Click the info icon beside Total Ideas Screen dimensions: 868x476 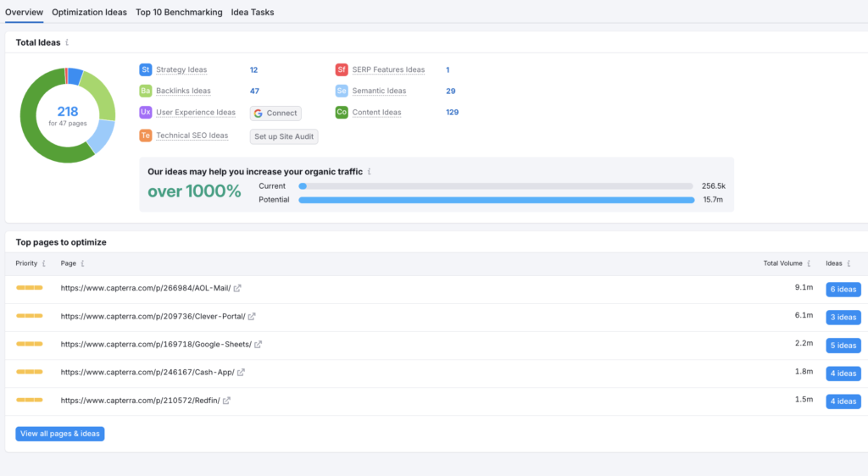[x=67, y=42]
